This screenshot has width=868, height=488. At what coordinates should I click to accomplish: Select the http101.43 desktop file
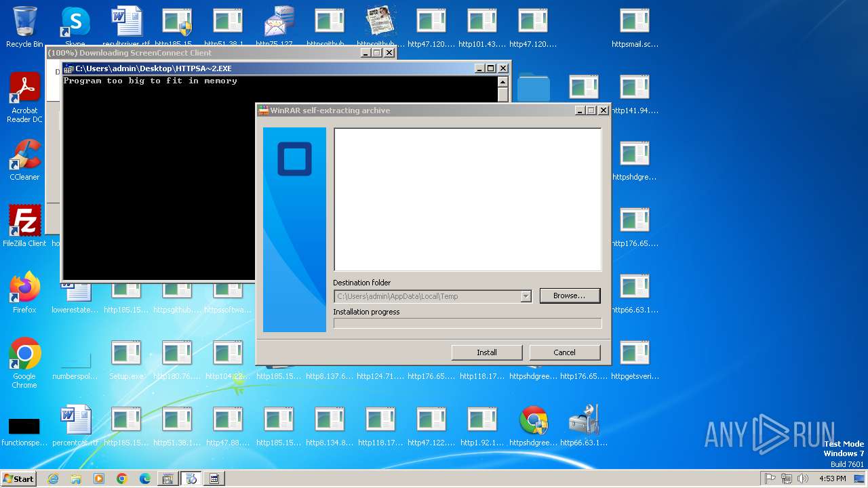(x=482, y=27)
